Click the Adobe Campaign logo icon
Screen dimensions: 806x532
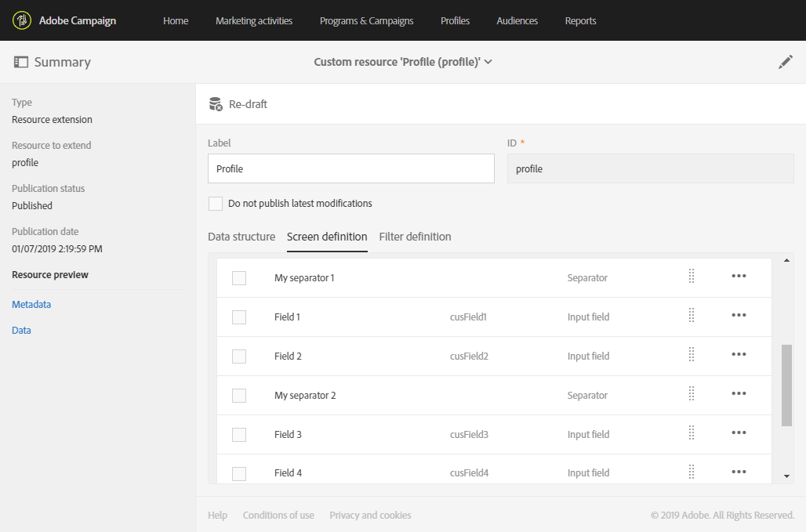click(x=22, y=20)
